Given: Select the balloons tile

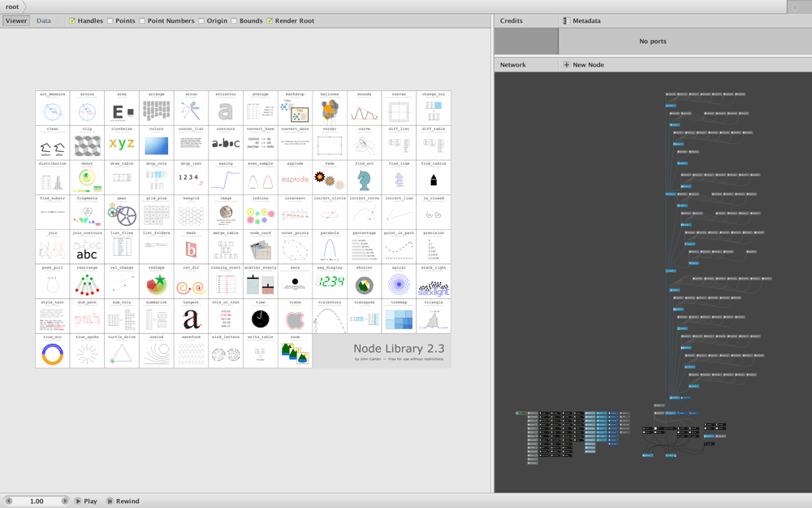Looking at the screenshot, I should click(x=330, y=108).
